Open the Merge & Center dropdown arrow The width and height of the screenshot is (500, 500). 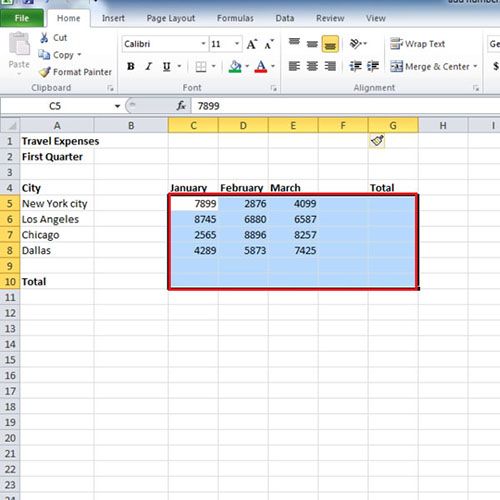coord(475,66)
